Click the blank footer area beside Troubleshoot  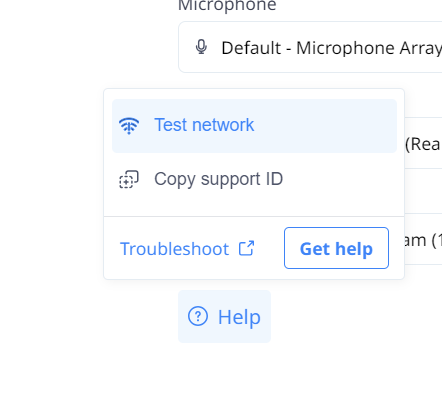[x=270, y=248]
